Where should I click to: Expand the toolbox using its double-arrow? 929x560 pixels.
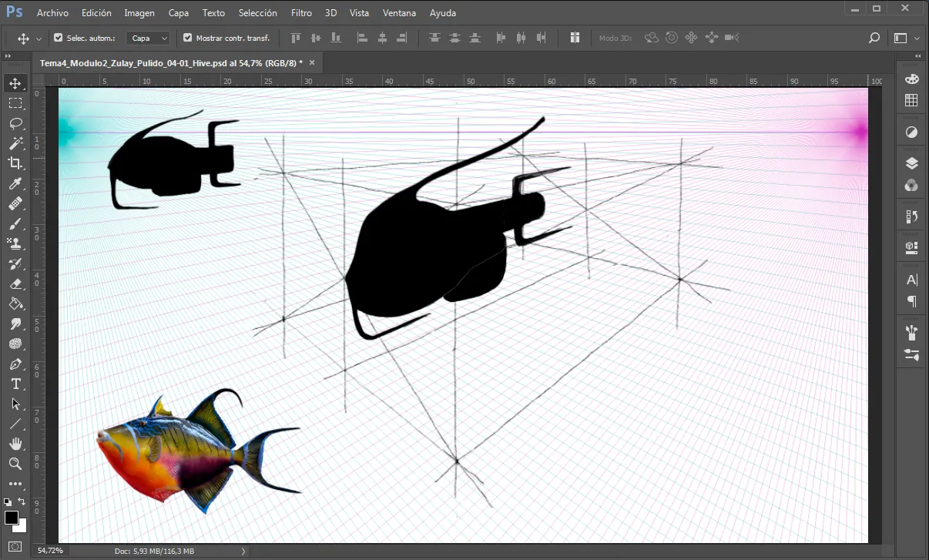[8, 56]
